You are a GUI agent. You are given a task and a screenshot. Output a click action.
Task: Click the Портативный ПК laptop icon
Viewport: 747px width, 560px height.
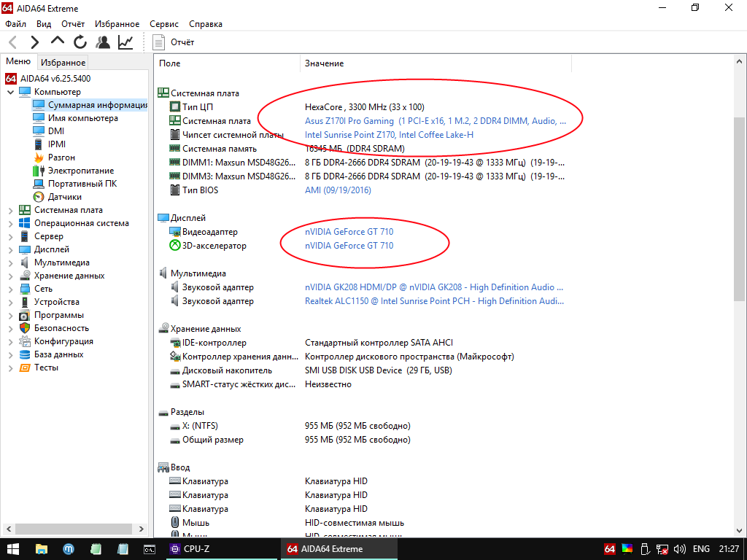coord(39,184)
